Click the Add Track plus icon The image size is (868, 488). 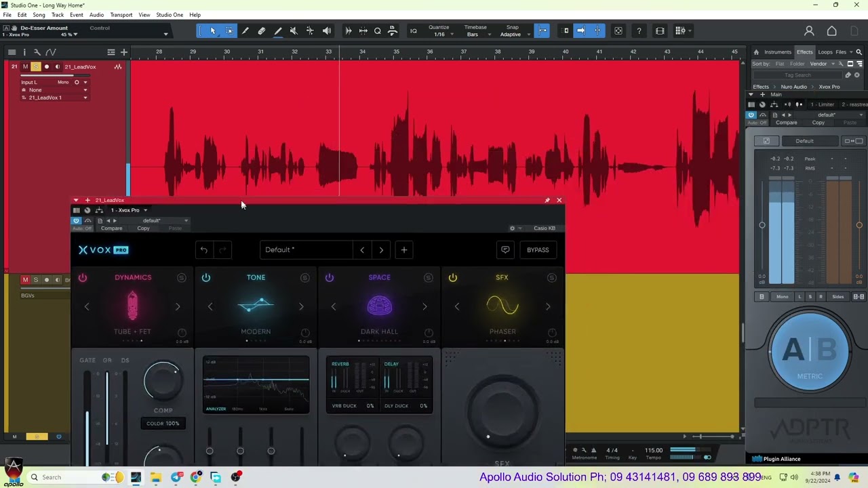coord(123,52)
